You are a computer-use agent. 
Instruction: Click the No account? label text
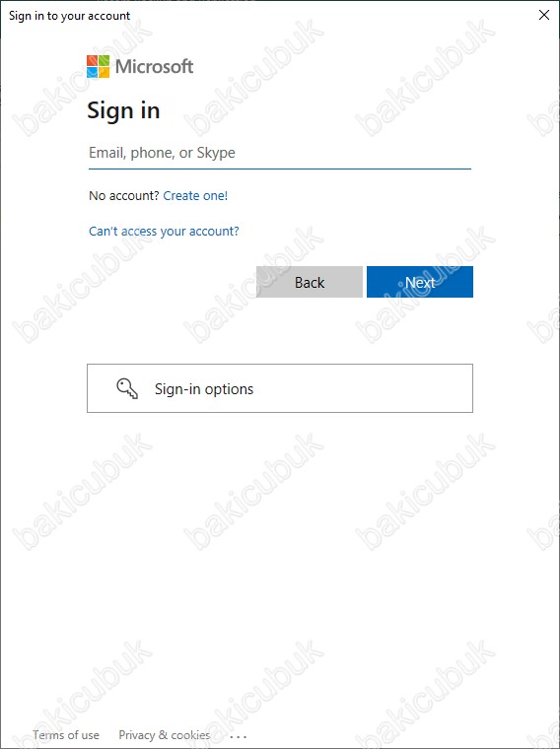click(124, 195)
